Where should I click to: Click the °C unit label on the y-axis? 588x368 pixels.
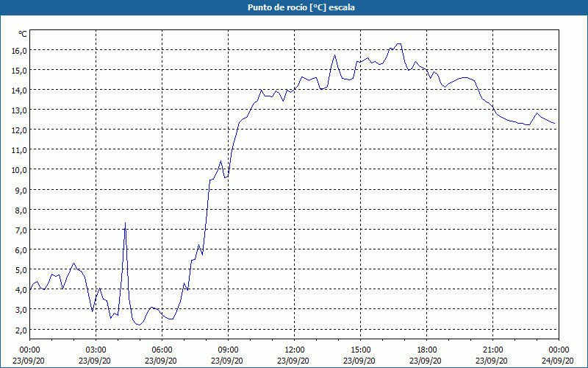(23, 34)
